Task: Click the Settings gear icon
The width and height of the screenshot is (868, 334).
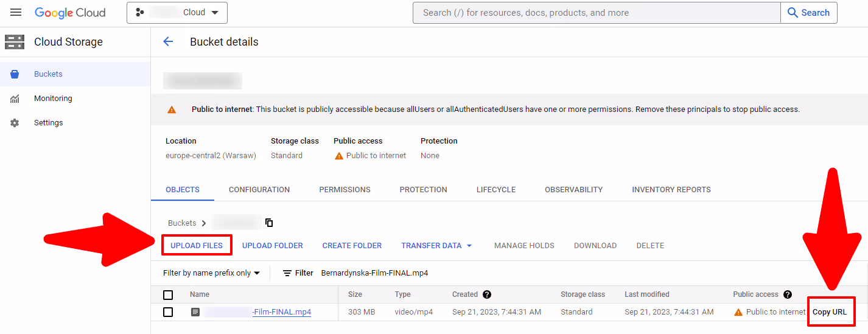Action: click(x=15, y=123)
